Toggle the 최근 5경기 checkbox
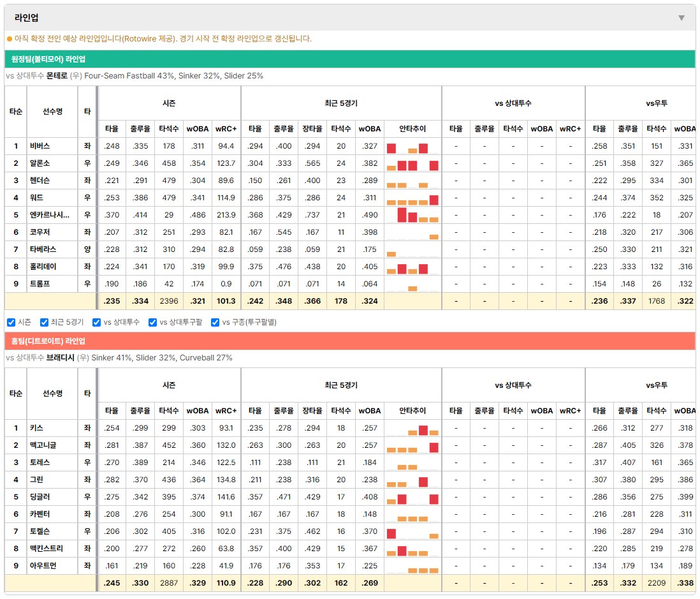Image resolution: width=700 pixels, height=599 pixels. click(44, 323)
